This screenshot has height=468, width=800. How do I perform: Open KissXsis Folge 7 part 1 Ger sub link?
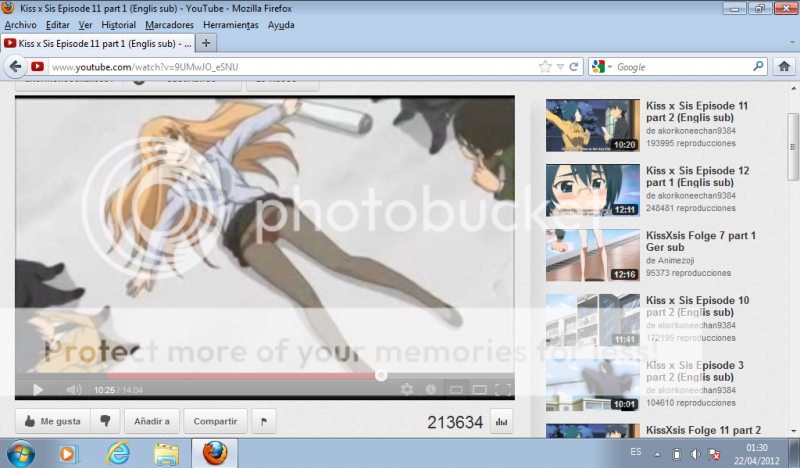point(701,241)
